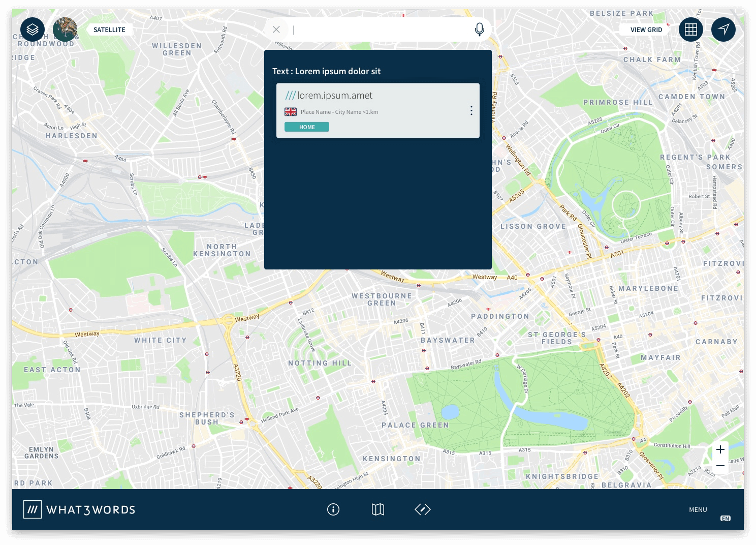Select the lorem.ipsum.amet result

coord(378,110)
